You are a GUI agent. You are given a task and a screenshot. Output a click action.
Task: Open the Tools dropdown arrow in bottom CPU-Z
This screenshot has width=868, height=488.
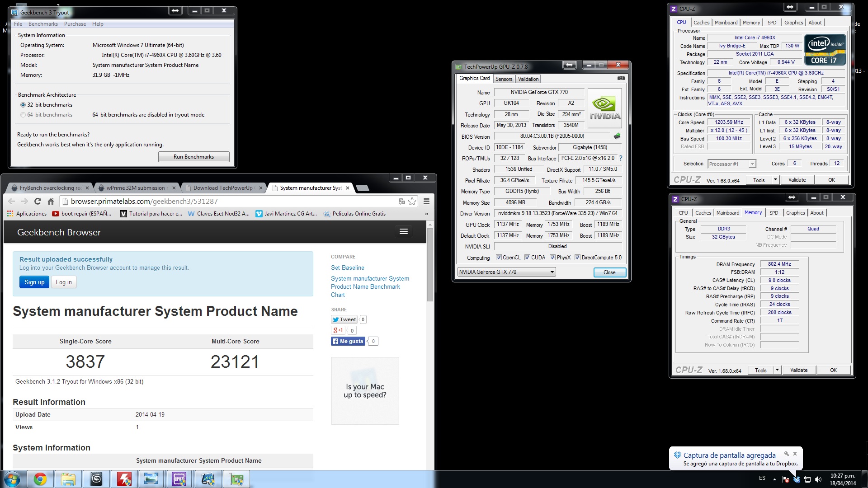(777, 370)
